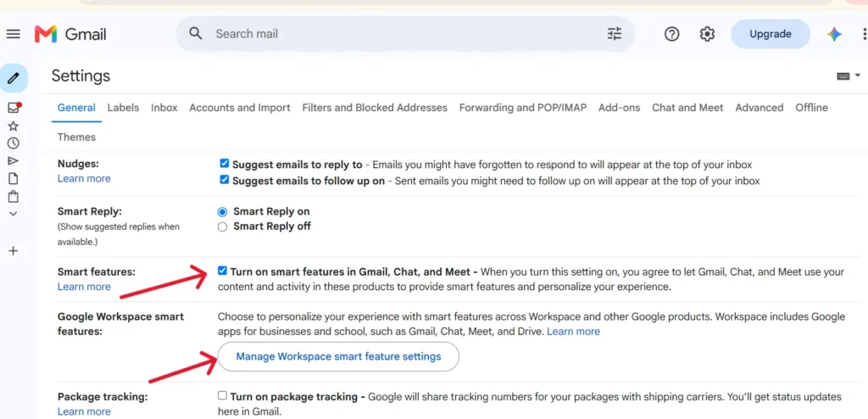The height and width of the screenshot is (419, 868).
Task: Open the Starred sidebar icon
Action: pos(14,126)
